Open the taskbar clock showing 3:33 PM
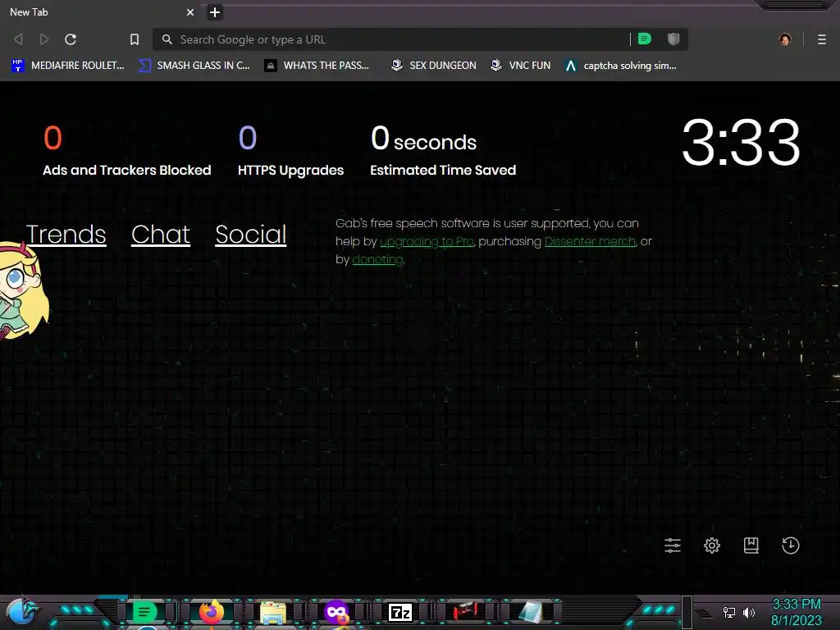Screen dimensions: 840x630 point(796,612)
